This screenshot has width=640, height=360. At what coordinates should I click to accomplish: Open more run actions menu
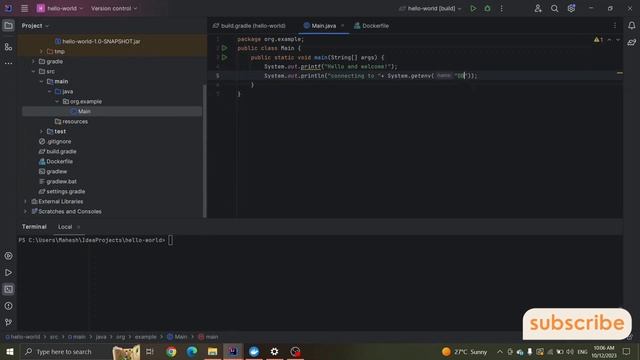point(502,8)
